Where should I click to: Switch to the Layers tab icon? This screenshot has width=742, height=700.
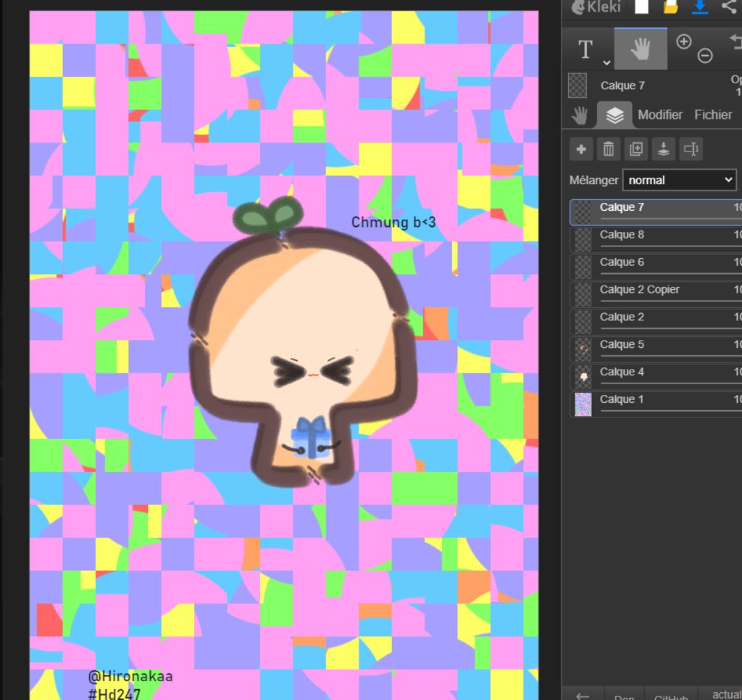[614, 114]
